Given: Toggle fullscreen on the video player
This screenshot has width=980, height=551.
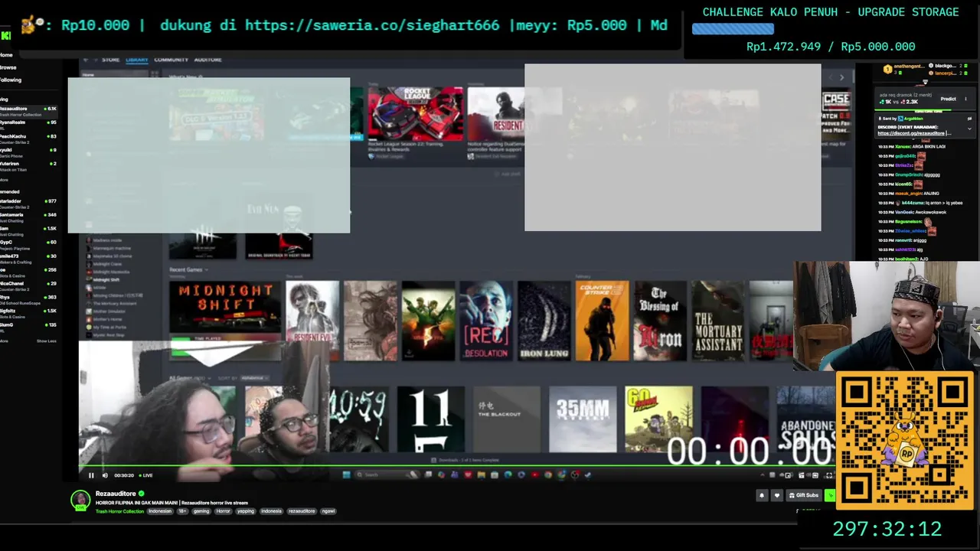Looking at the screenshot, I should (829, 475).
